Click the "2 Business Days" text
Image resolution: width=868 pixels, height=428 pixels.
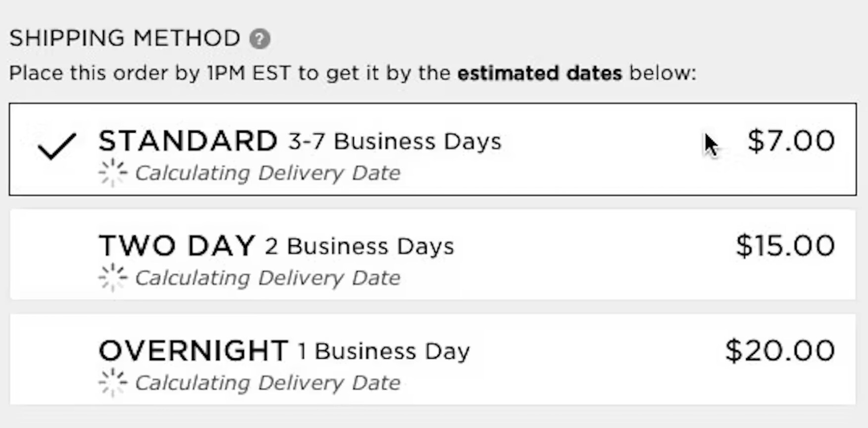(x=359, y=246)
